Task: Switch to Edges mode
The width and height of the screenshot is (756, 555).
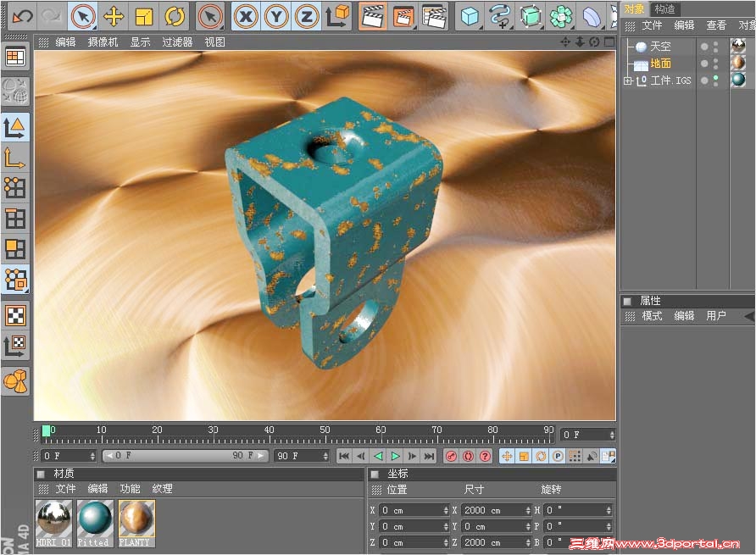Action: pos(15,219)
